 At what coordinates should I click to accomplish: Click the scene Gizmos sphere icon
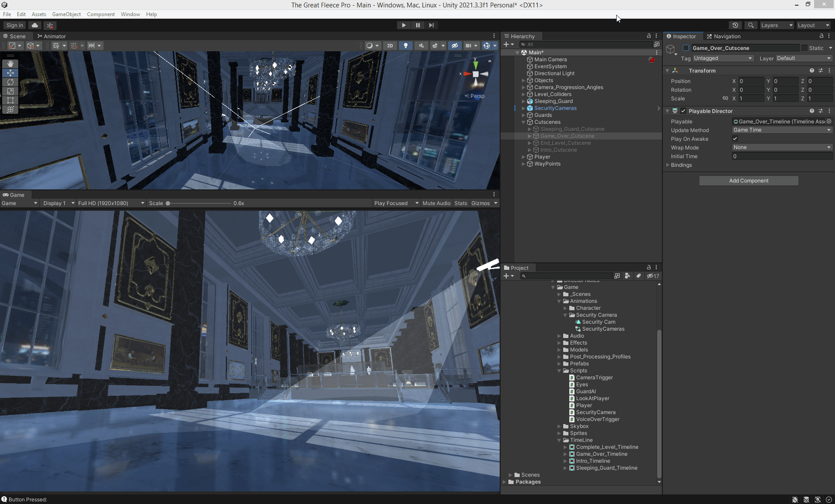click(487, 46)
